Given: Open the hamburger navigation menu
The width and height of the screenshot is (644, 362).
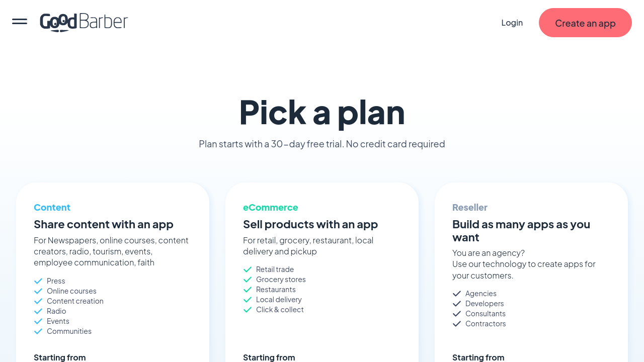Looking at the screenshot, I should [20, 22].
